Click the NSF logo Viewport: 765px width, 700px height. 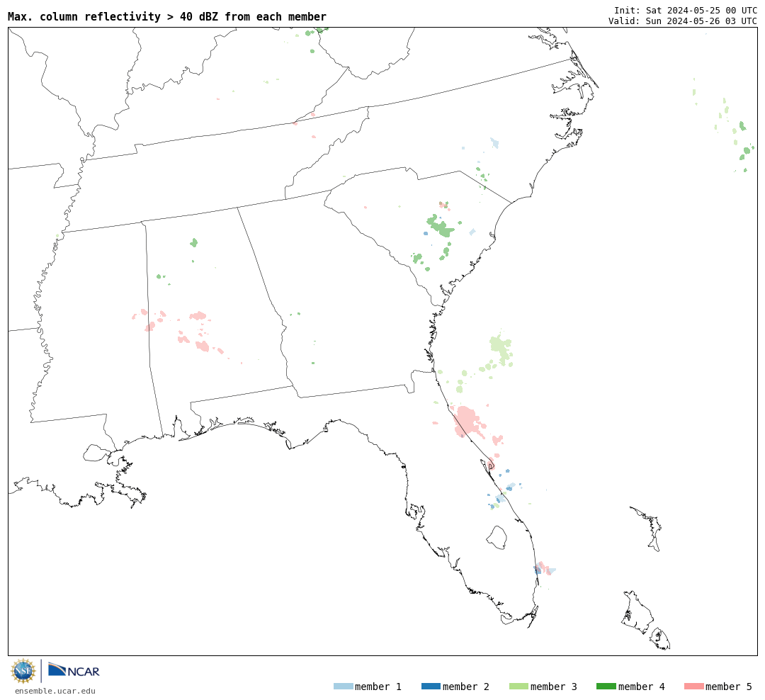point(23,671)
